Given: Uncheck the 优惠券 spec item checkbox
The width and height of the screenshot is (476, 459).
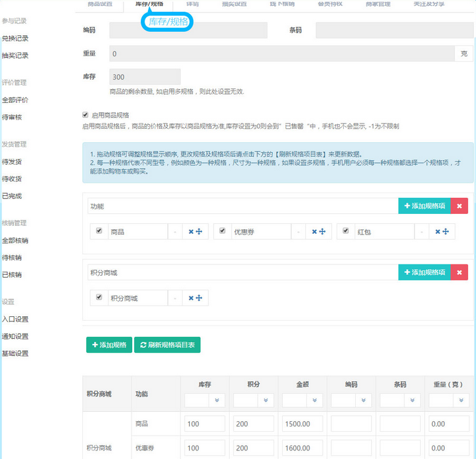Looking at the screenshot, I should [x=222, y=231].
